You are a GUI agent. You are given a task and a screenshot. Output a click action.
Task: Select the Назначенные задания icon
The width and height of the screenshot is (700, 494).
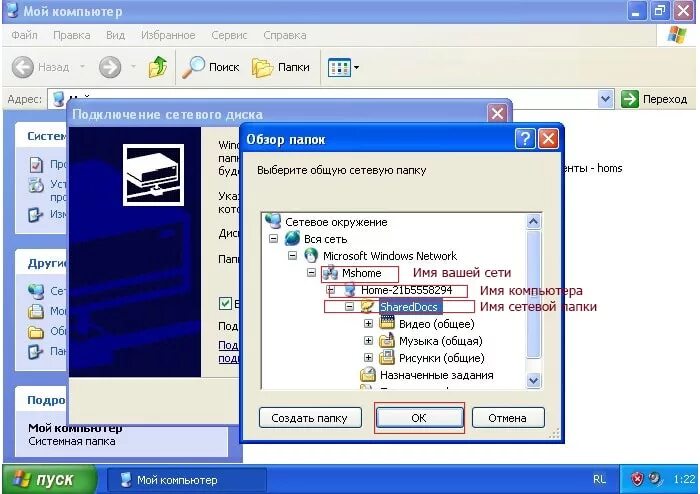368,374
